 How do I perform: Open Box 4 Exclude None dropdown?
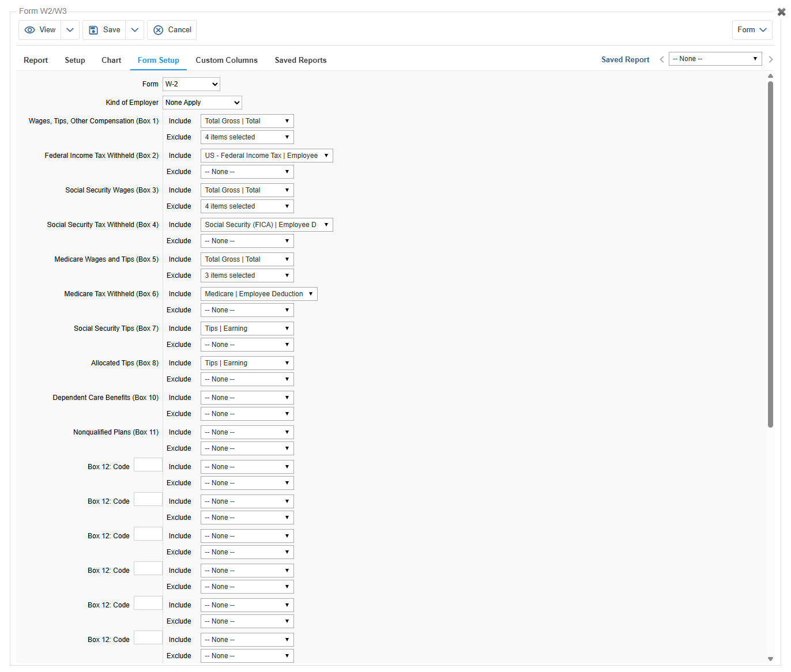click(x=247, y=241)
